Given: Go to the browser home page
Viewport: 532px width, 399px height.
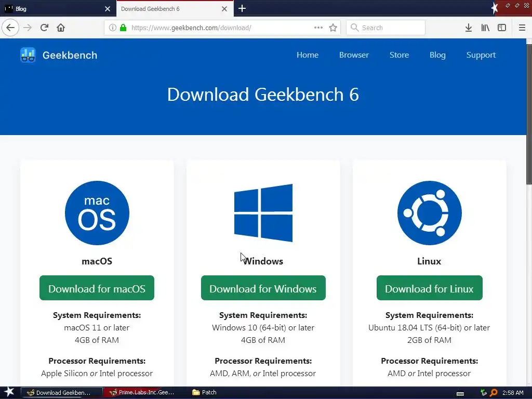Looking at the screenshot, I should pyautogui.click(x=61, y=28).
